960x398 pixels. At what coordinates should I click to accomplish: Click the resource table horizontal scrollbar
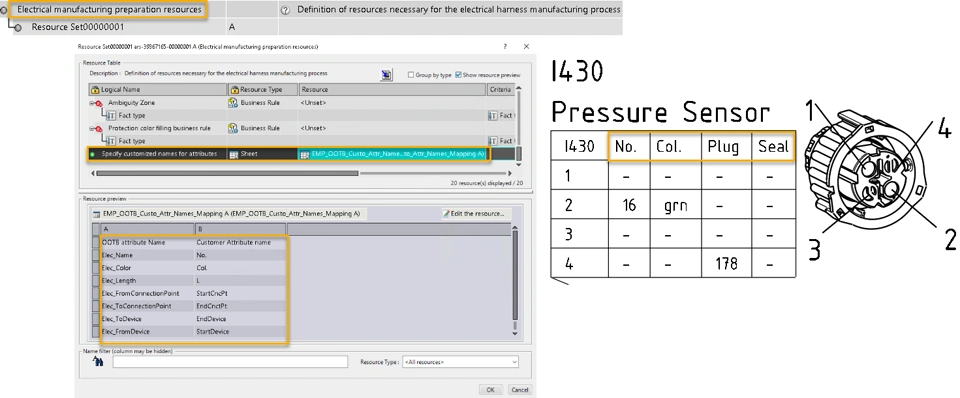click(x=227, y=173)
